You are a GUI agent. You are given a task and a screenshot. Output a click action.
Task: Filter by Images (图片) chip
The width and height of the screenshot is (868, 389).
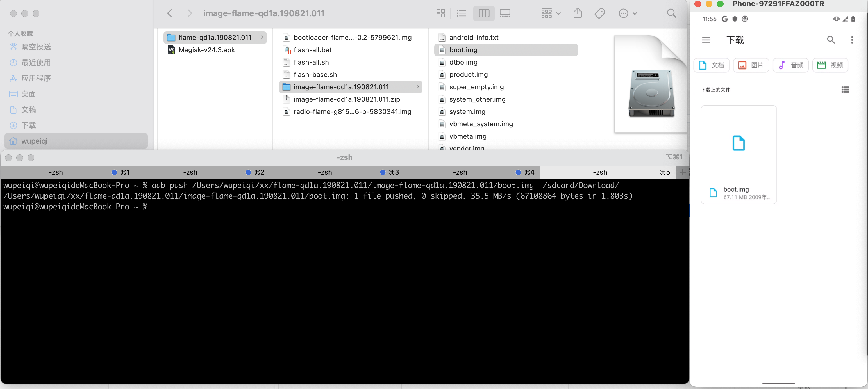pyautogui.click(x=751, y=65)
